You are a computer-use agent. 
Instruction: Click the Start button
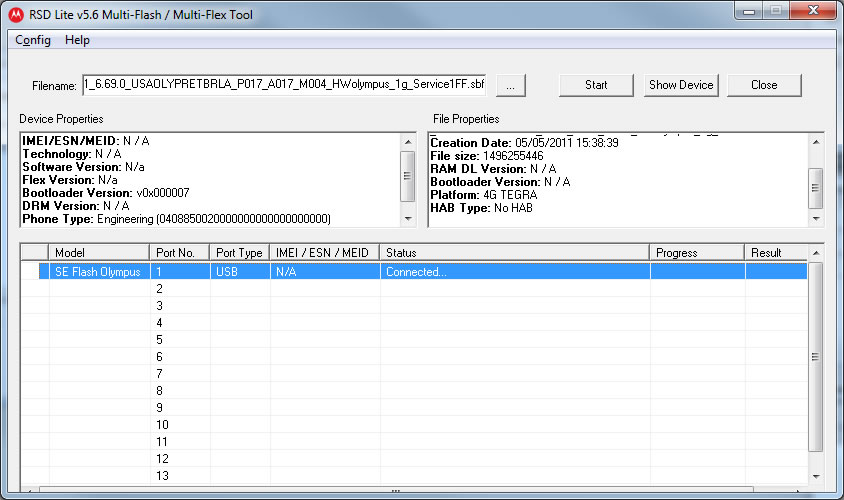coord(596,85)
